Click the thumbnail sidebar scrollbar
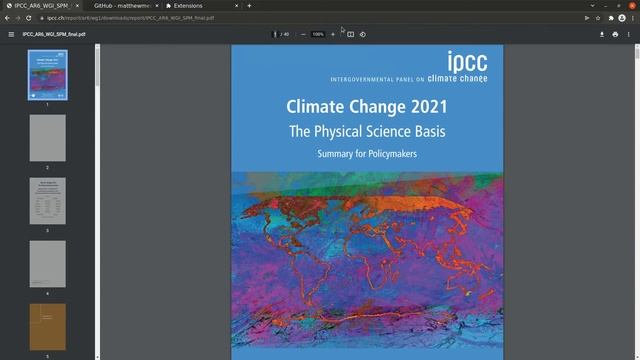 (97, 66)
